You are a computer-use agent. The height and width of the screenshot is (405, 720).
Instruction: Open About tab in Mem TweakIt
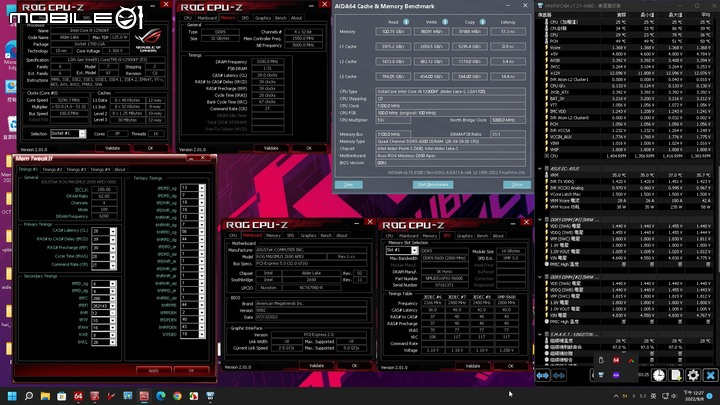[x=120, y=169]
